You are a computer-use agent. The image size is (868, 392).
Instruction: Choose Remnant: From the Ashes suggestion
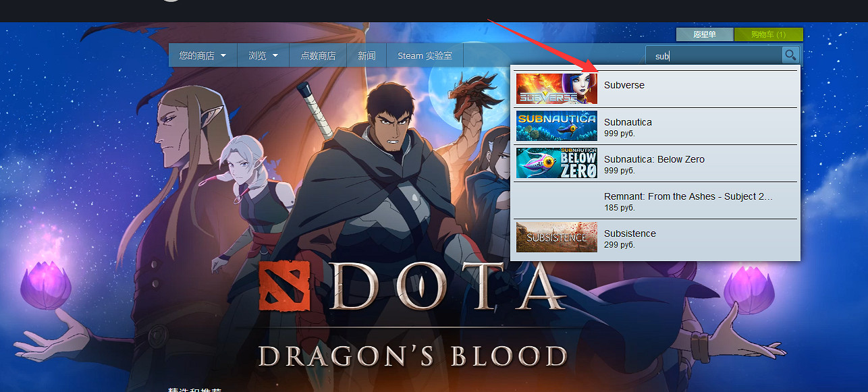pos(655,200)
